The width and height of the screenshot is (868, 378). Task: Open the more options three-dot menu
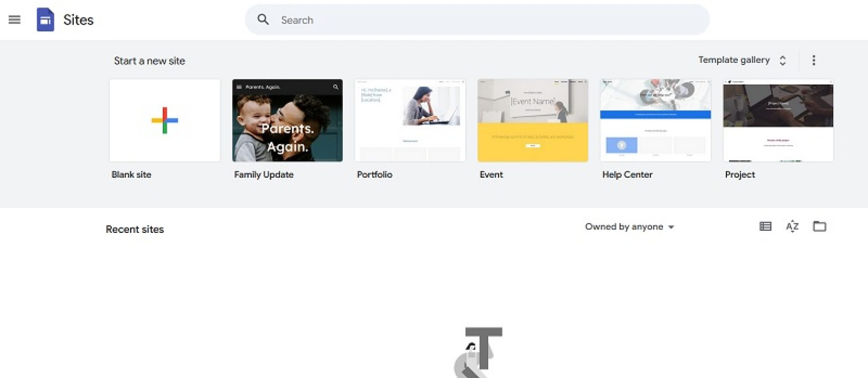(813, 60)
